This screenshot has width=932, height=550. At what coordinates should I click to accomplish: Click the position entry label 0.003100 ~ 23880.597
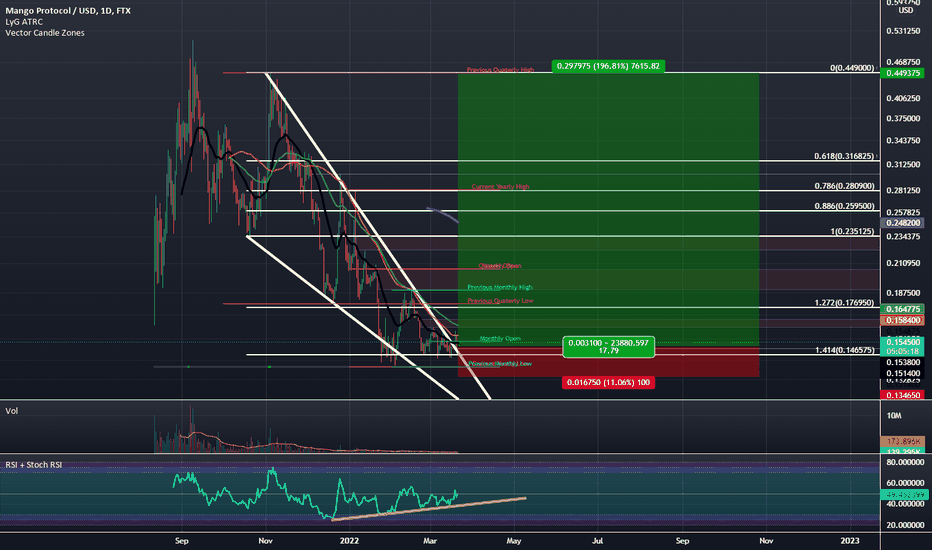[608, 347]
